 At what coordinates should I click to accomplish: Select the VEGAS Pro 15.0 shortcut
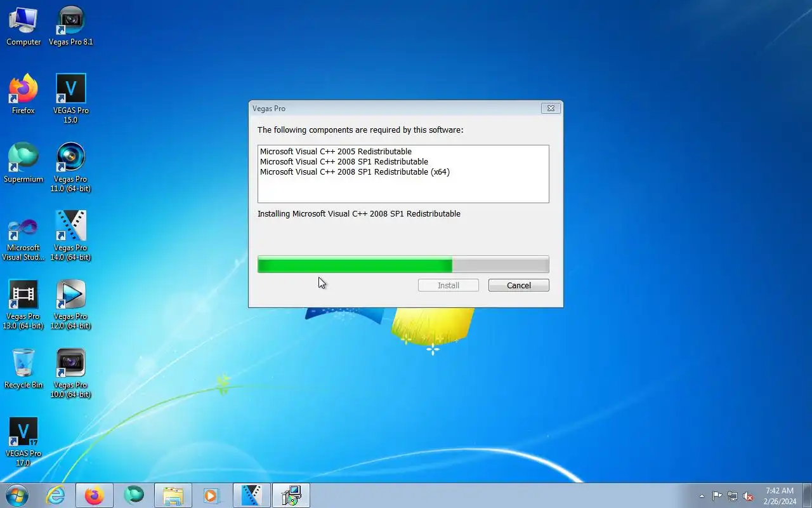coord(71,98)
